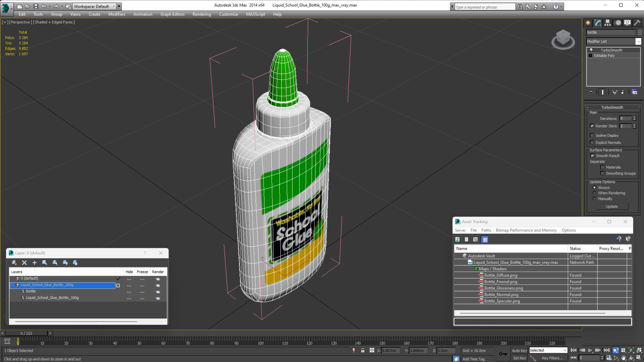
Task: Click the Save File toolbar icon
Action: (36, 6)
